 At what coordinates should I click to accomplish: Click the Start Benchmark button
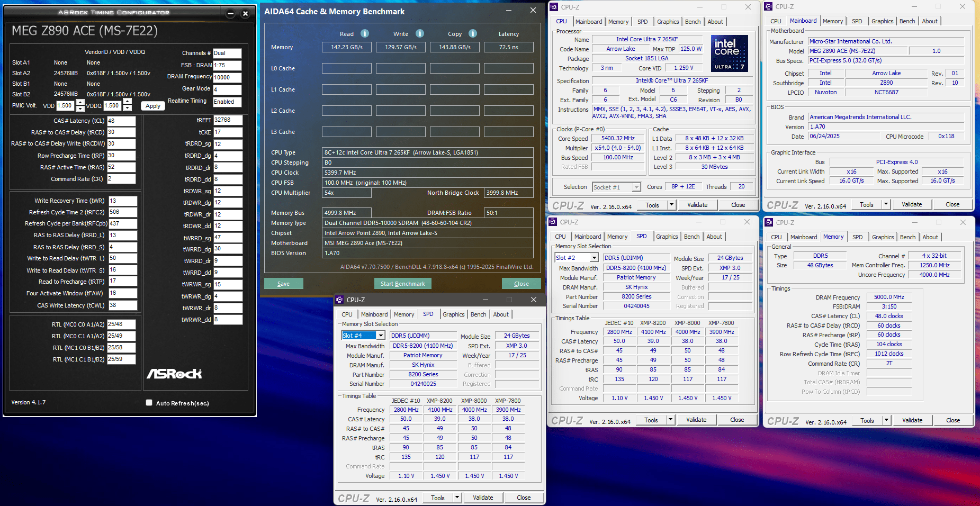coord(402,284)
